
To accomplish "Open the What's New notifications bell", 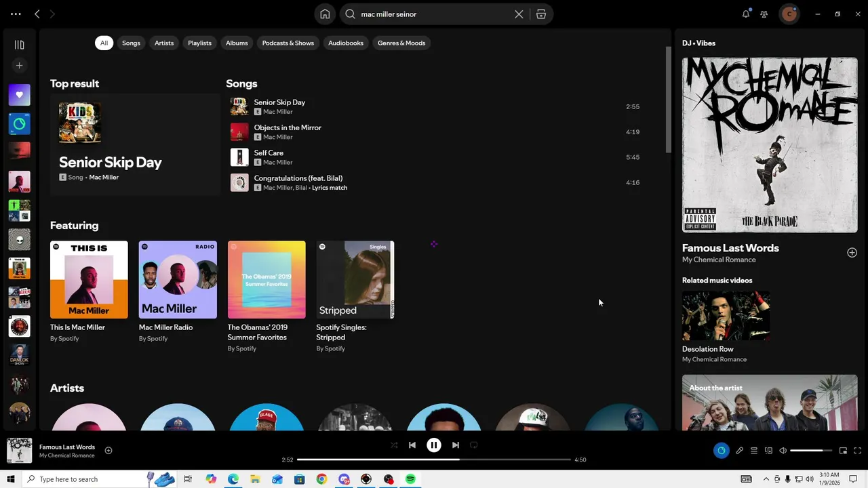I will (x=746, y=14).
